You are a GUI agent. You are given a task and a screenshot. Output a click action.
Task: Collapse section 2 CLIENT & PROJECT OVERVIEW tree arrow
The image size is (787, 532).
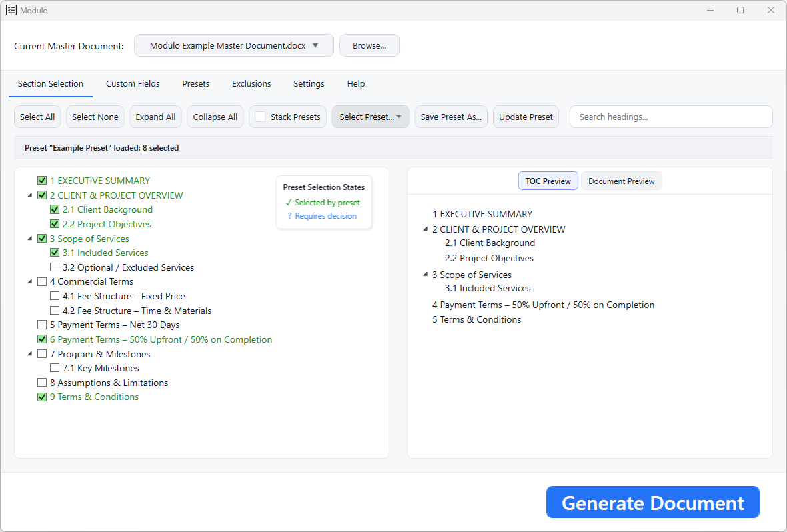click(30, 195)
